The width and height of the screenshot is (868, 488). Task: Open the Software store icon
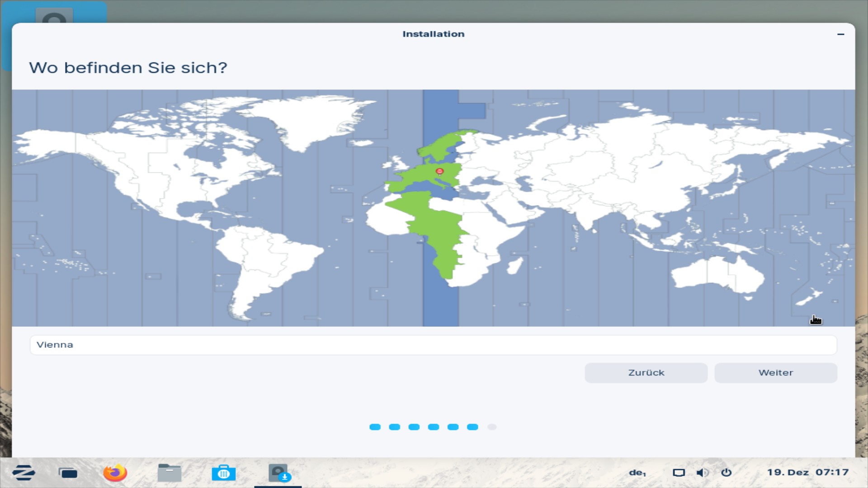coord(223,473)
